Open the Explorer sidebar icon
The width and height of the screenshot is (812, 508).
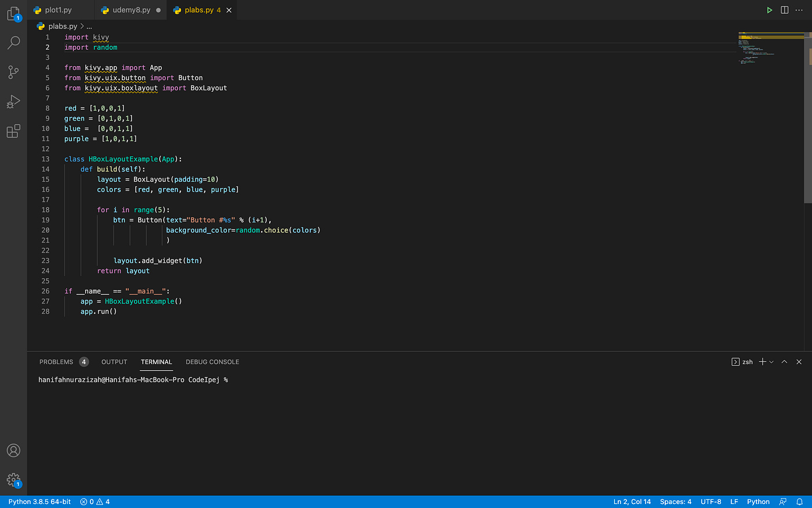click(x=13, y=14)
